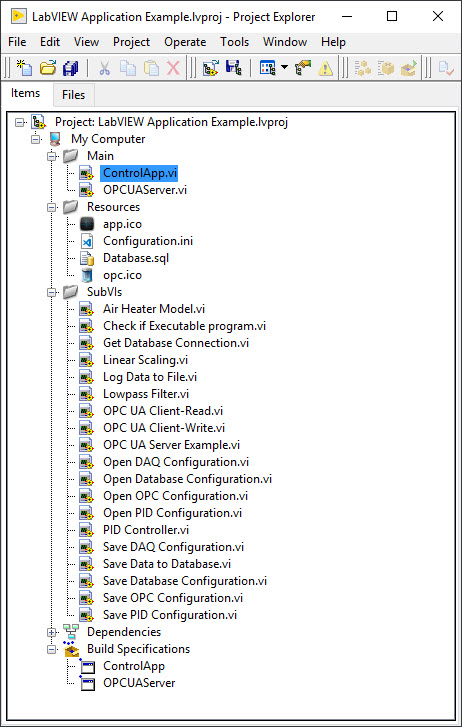Open the Tools menu
This screenshot has height=727, width=462.
(x=234, y=42)
